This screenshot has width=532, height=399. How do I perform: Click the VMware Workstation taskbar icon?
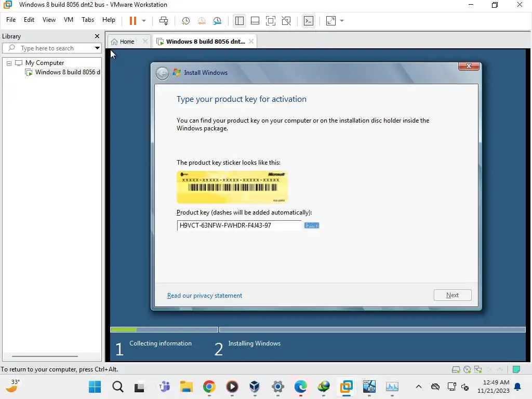pos(346,387)
